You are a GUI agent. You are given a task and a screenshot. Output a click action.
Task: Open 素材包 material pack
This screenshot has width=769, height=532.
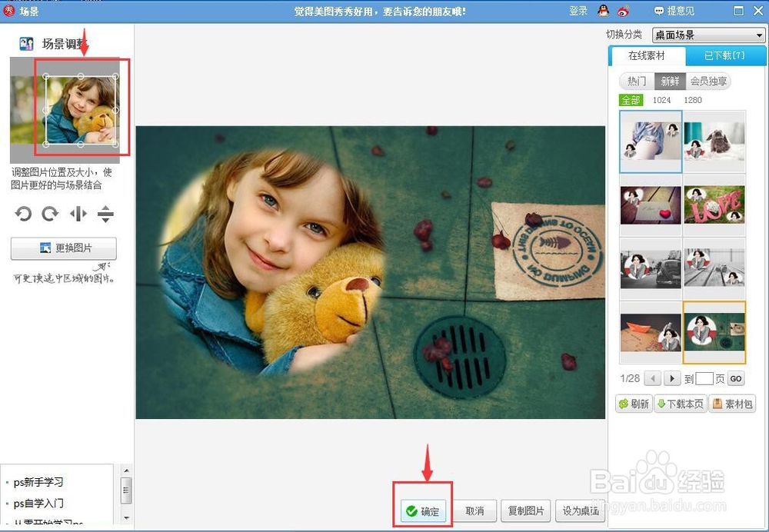(x=732, y=404)
